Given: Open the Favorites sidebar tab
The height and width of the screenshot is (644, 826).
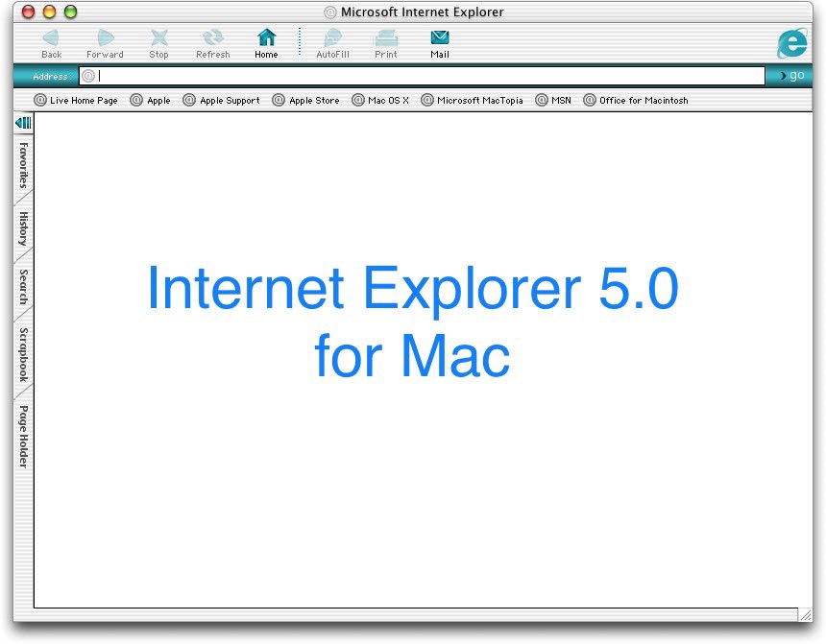Looking at the screenshot, I should [23, 165].
